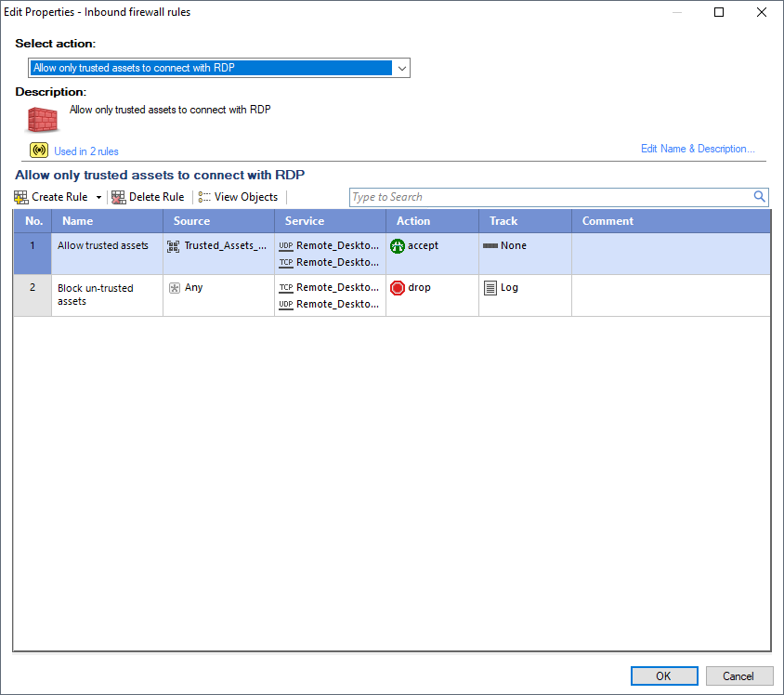
Task: Click the Trusted_Assets source group icon
Action: click(x=174, y=246)
